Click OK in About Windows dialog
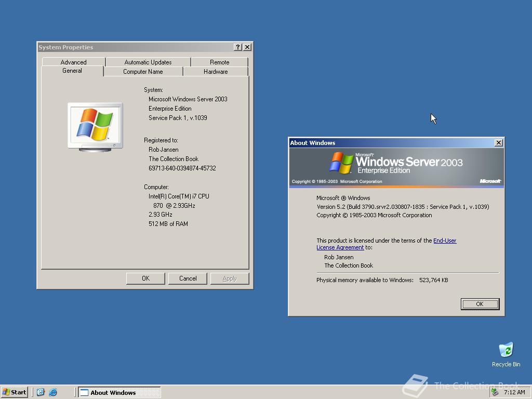Image resolution: width=532 pixels, height=399 pixels. click(x=480, y=304)
